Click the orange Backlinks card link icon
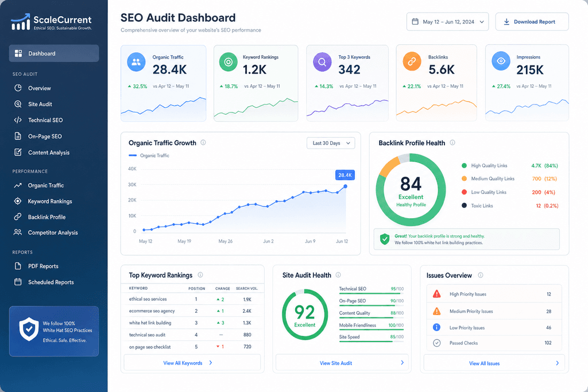 point(412,61)
